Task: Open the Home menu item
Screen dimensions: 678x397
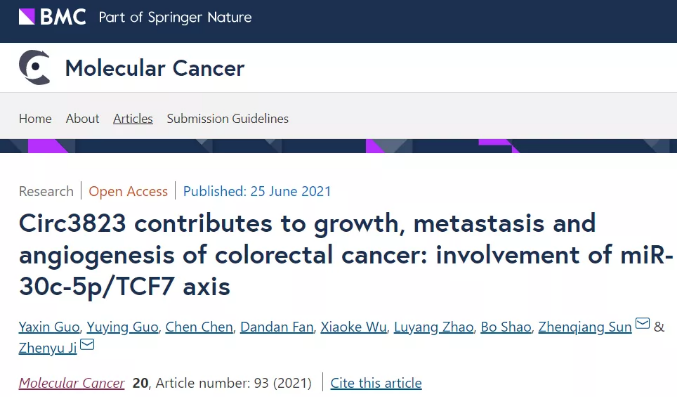Action: pos(35,118)
